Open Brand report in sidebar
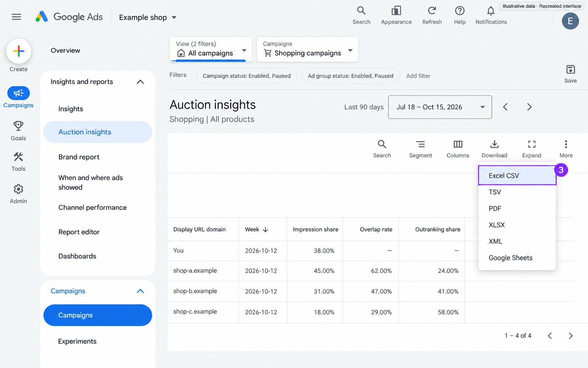This screenshot has width=588, height=368. 79,157
